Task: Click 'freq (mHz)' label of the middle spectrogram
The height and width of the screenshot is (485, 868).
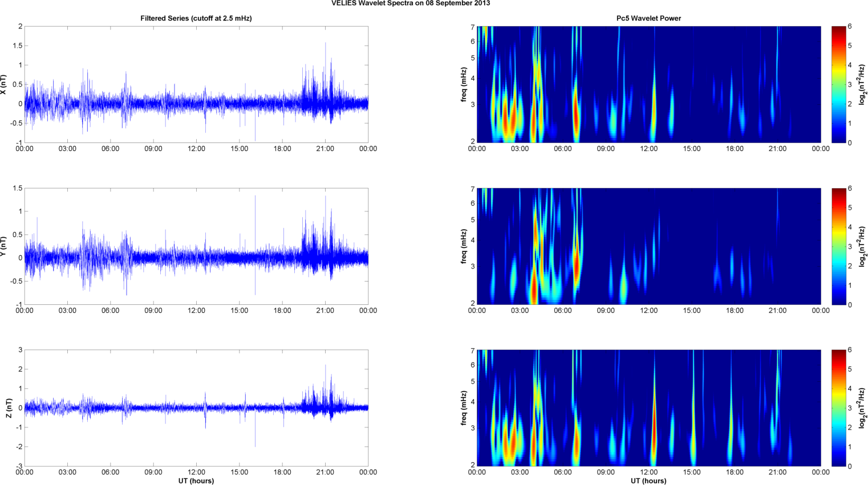Action: pos(464,246)
